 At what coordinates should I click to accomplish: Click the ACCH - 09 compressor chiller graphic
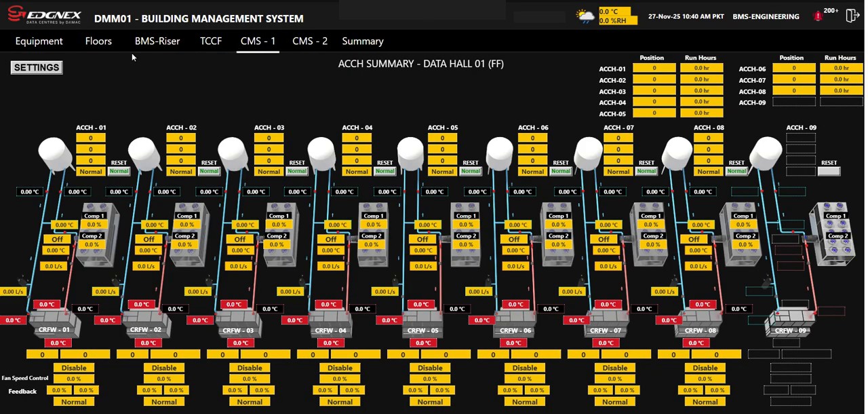point(833,234)
